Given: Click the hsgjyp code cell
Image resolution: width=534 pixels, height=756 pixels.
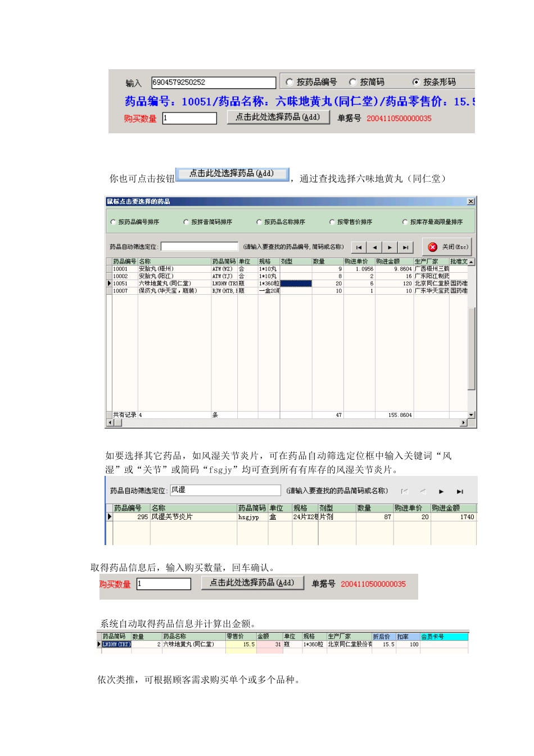Looking at the screenshot, I should pos(252,517).
